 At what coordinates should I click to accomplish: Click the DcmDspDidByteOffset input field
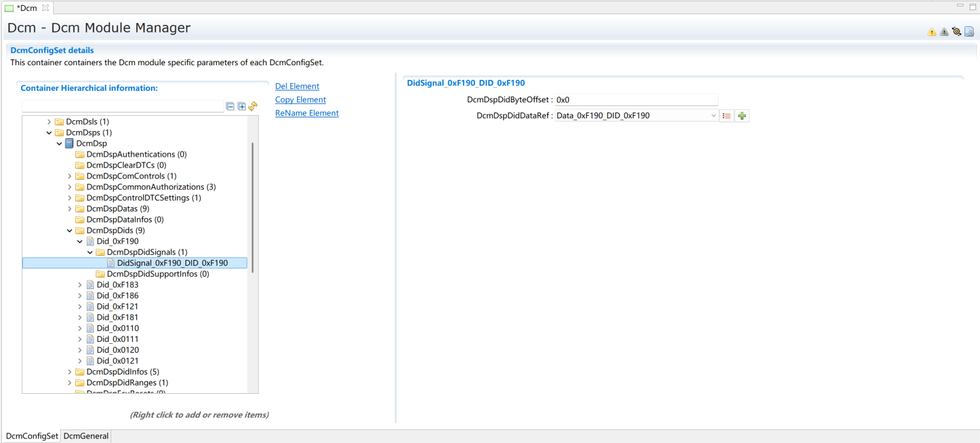point(636,100)
